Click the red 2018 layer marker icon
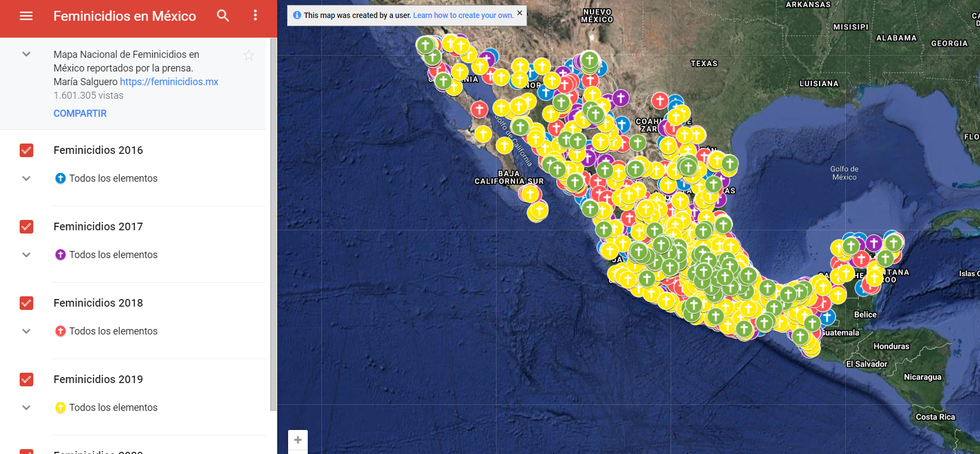 [61, 331]
